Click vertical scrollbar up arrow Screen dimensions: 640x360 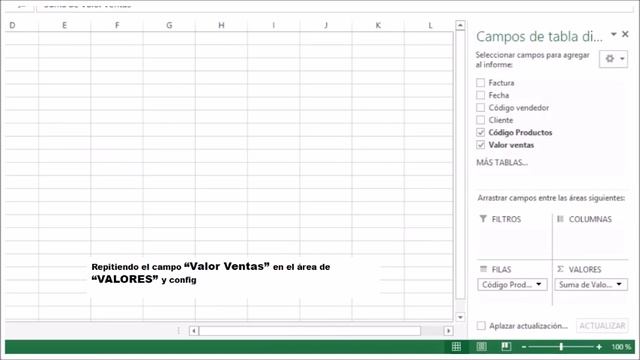pyautogui.click(x=460, y=25)
